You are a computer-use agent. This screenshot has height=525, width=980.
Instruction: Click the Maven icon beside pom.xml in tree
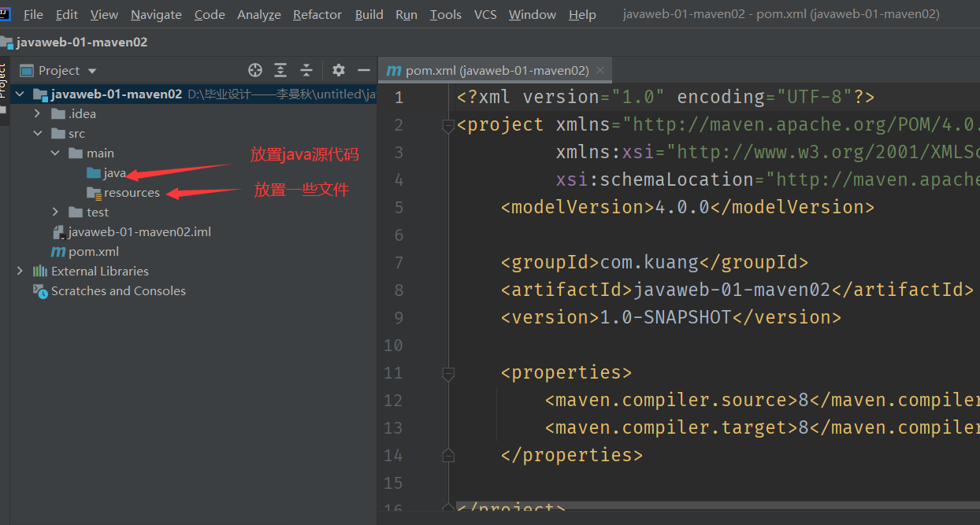58,252
